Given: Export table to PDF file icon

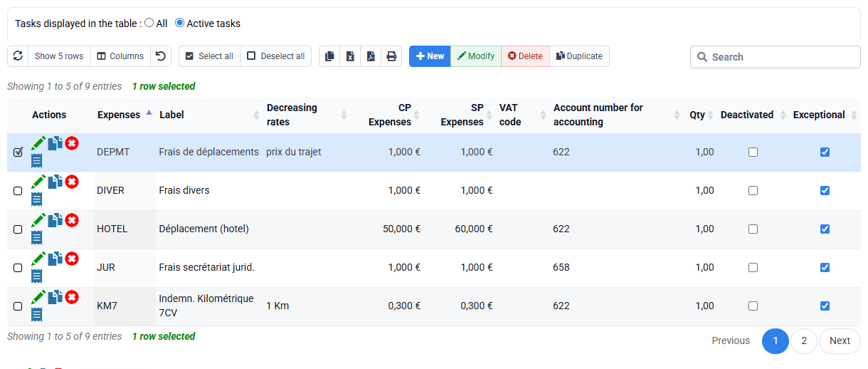Looking at the screenshot, I should tap(371, 56).
